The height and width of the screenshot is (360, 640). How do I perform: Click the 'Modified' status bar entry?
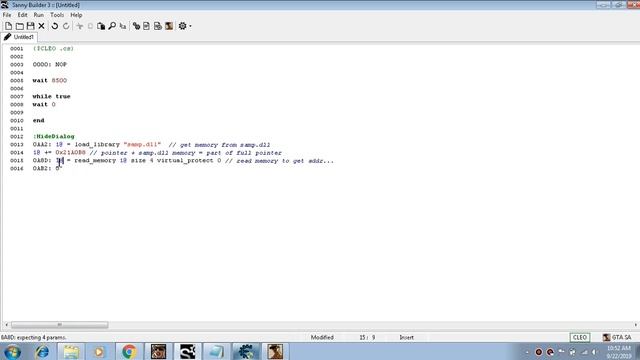point(322,337)
